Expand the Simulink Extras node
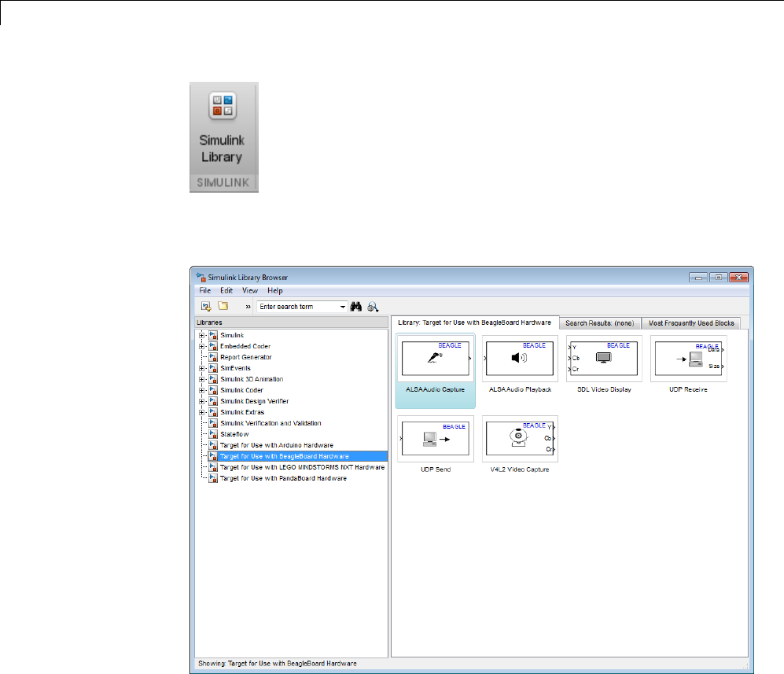This screenshot has width=784, height=674. pyautogui.click(x=201, y=412)
